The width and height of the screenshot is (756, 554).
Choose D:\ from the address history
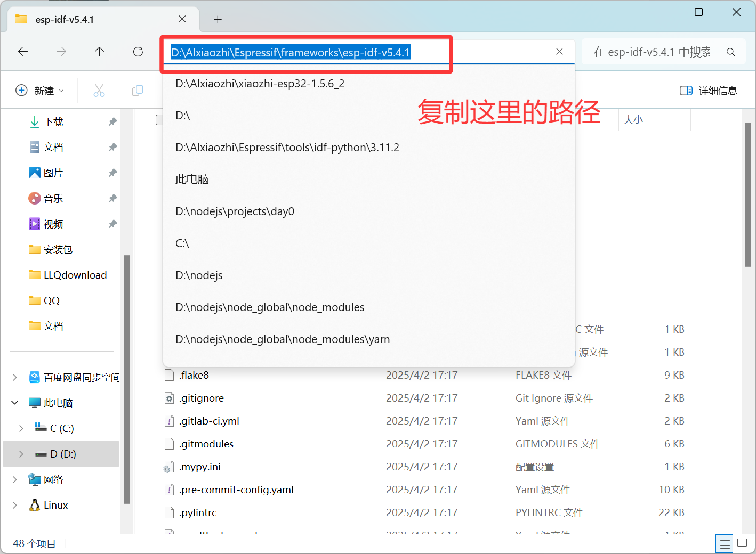369,116
